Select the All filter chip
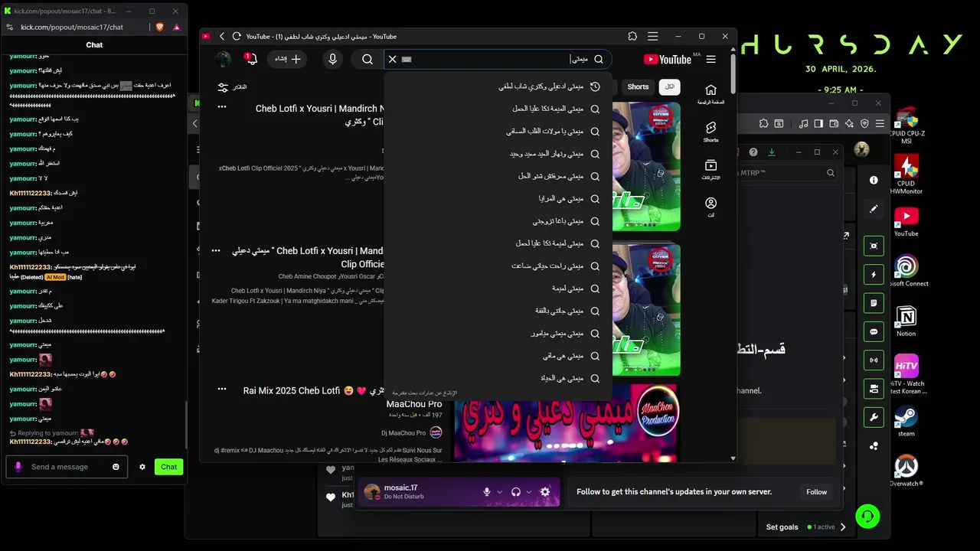Viewport: 980px width, 551px height. click(x=670, y=87)
